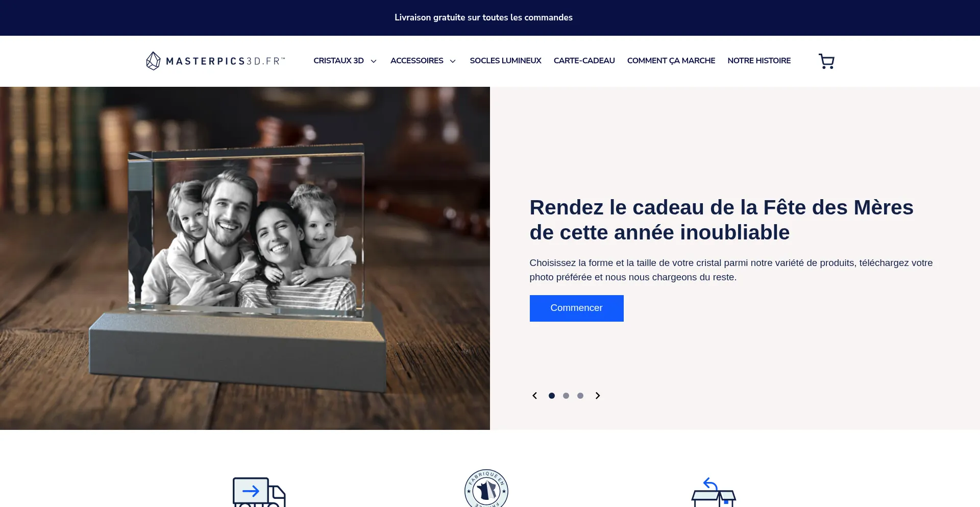Viewport: 980px width, 507px height.
Task: Expand the Cristaux 3D chevron
Action: [x=374, y=61]
